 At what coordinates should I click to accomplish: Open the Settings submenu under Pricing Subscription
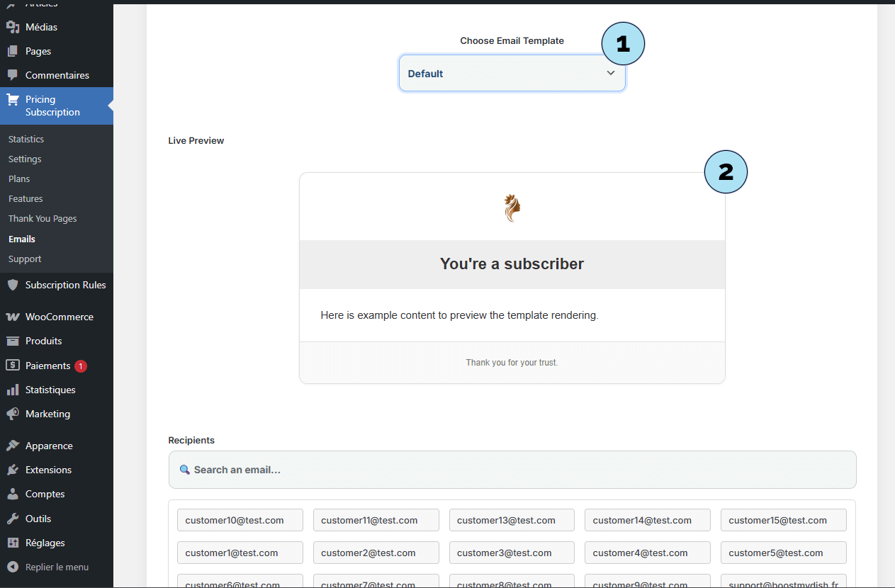(x=25, y=159)
